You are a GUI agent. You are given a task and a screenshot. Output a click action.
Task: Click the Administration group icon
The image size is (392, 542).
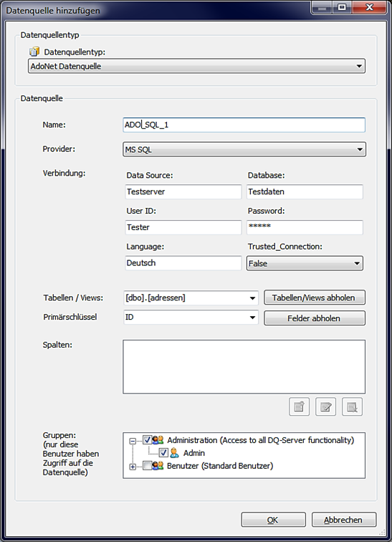pyautogui.click(x=158, y=440)
